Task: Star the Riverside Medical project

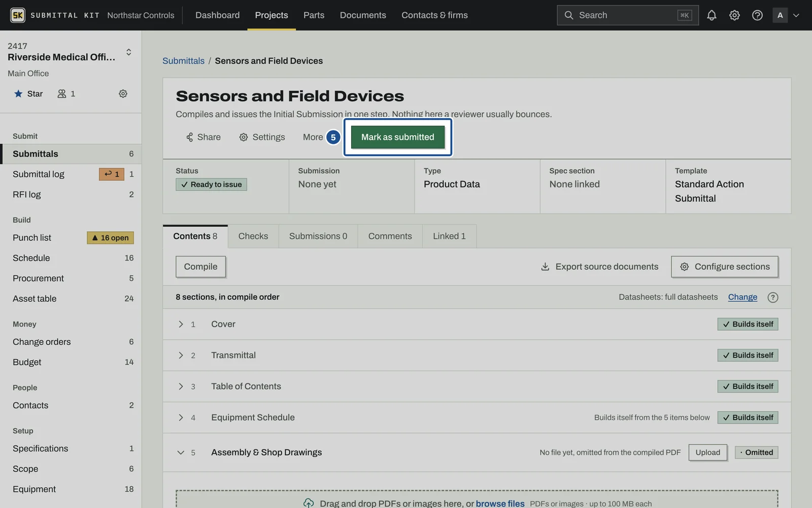Action: (x=28, y=93)
